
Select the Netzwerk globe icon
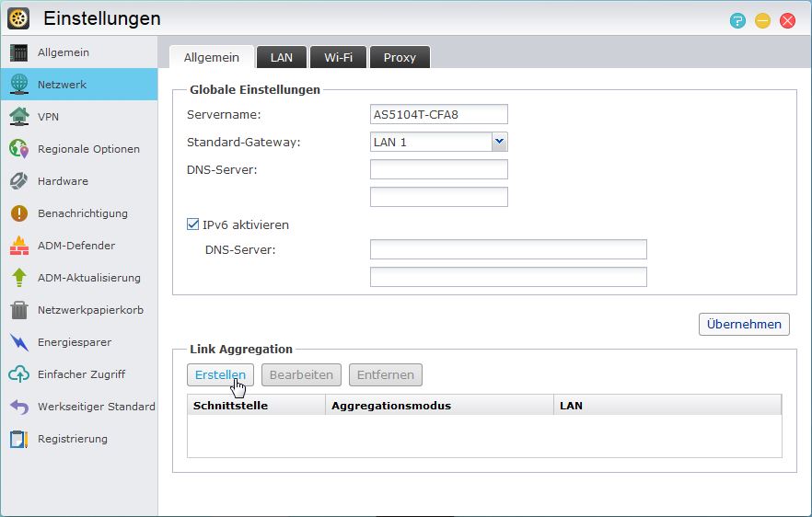pyautogui.click(x=19, y=85)
